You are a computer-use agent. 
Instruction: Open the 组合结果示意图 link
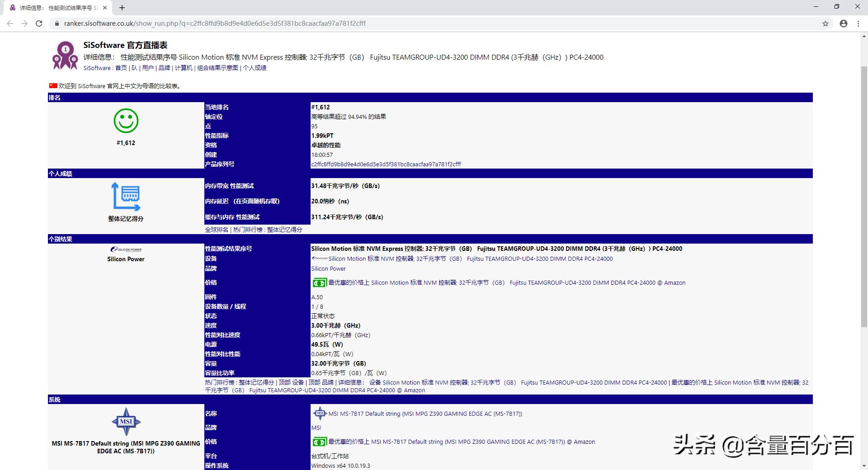(218, 68)
